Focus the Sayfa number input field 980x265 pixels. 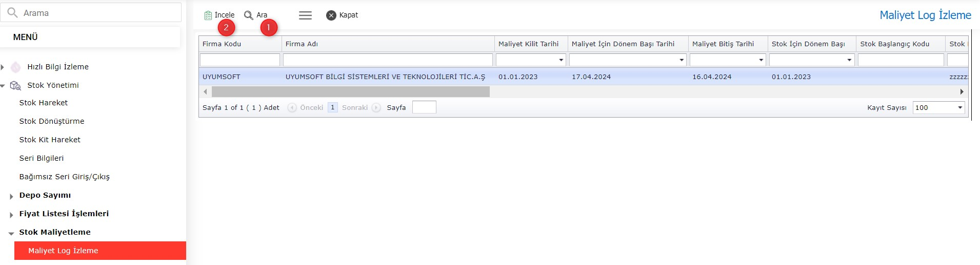[x=424, y=107]
